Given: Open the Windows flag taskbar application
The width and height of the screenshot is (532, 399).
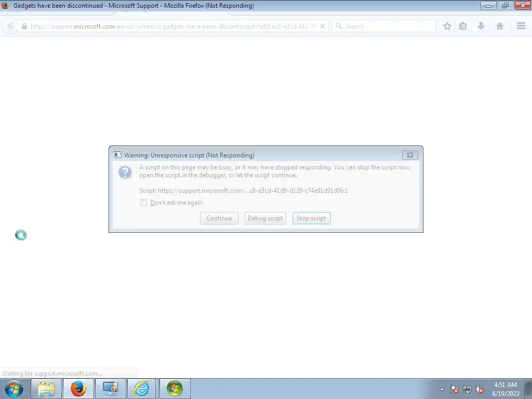Looking at the screenshot, I should (x=175, y=389).
